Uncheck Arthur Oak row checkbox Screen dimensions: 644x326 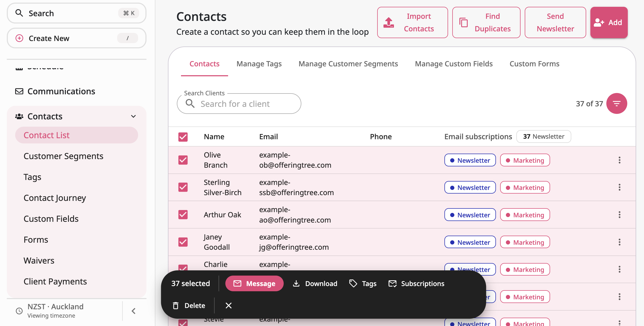coord(183,214)
